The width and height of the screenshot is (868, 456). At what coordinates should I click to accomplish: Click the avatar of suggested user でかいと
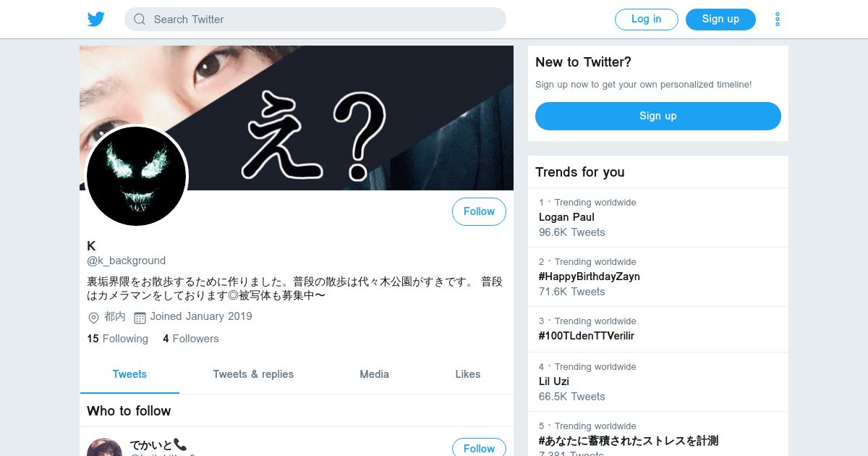(x=105, y=447)
